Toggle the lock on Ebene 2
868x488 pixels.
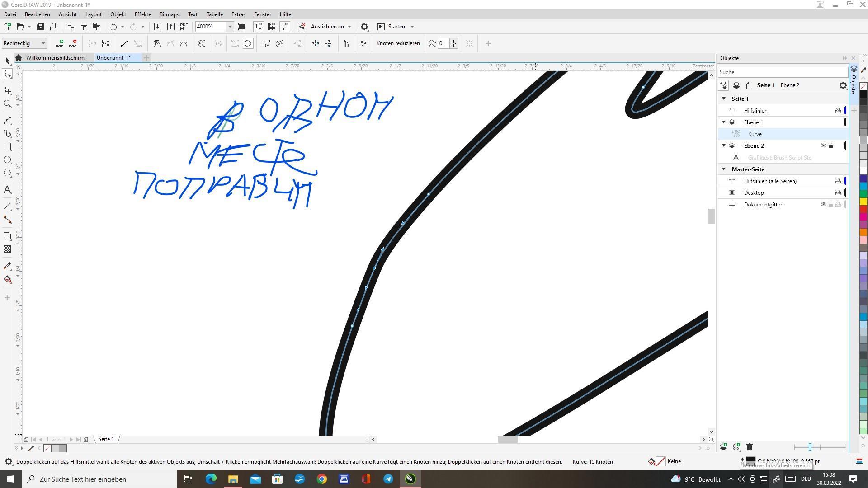pos(830,145)
